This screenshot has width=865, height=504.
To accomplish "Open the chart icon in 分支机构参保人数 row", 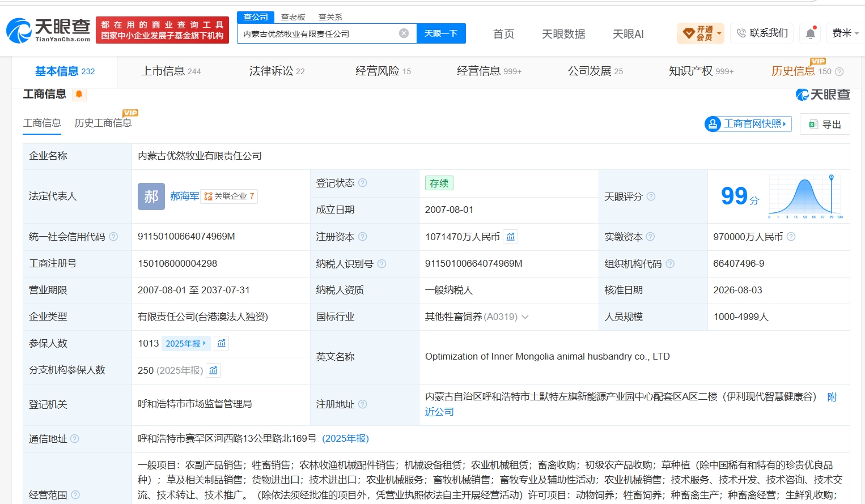I will 213,370.
